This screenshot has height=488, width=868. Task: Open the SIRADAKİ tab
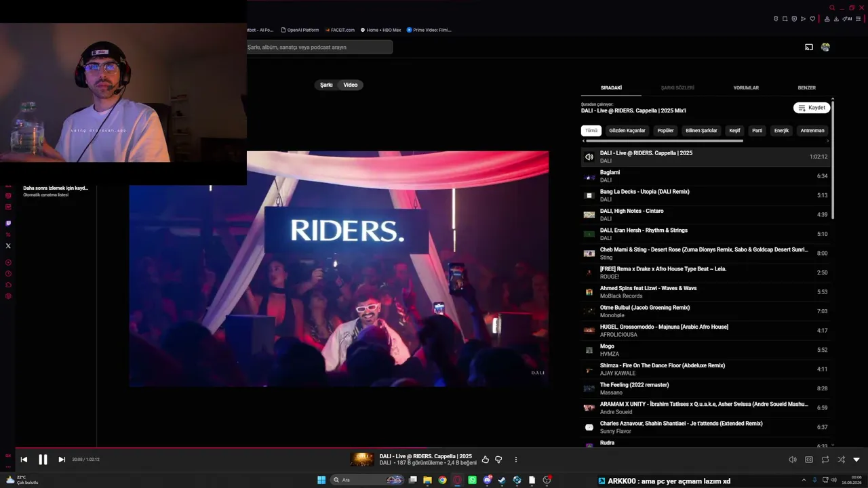coord(611,88)
